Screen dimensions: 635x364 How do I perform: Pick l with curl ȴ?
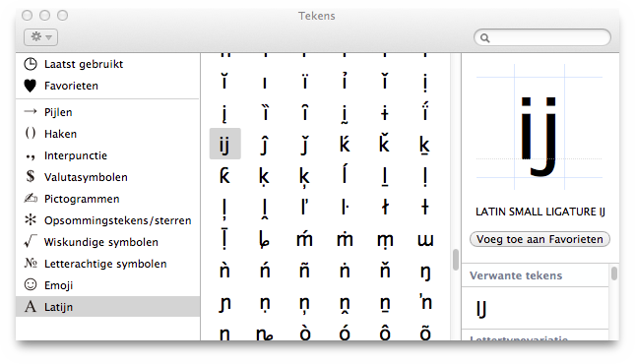tap(264, 239)
